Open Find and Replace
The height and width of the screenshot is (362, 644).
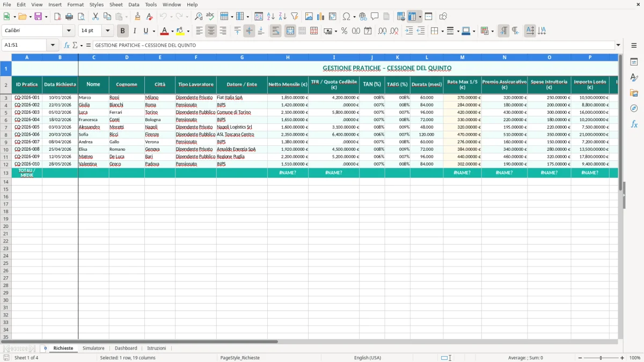199,17
